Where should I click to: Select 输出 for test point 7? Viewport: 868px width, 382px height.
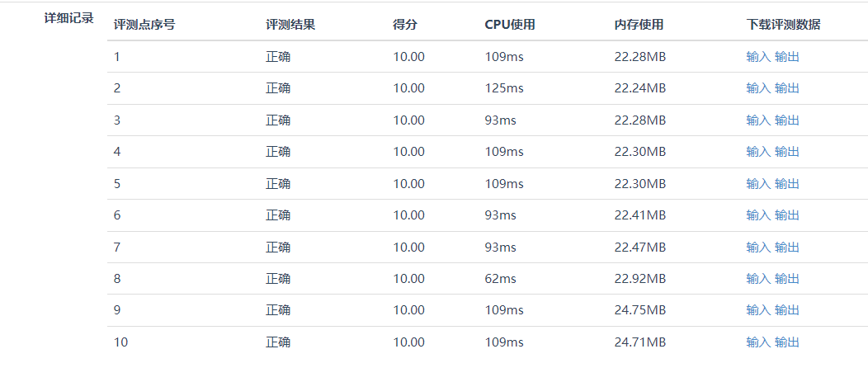(787, 247)
